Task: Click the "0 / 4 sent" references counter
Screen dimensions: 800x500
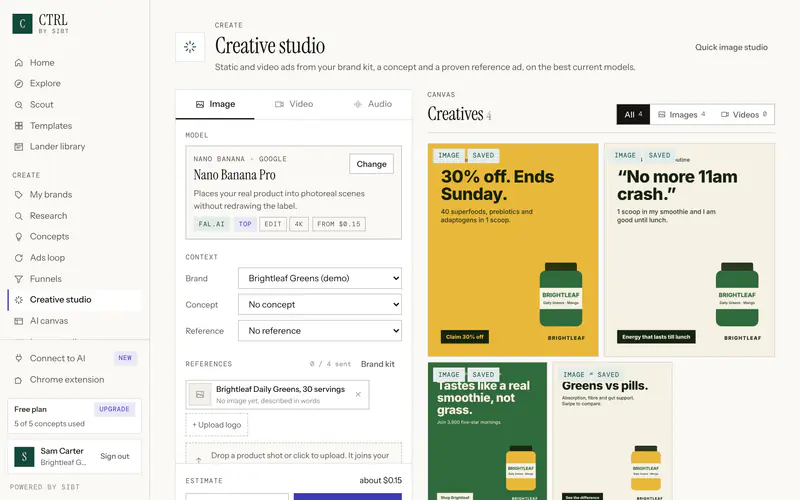Action: click(x=330, y=364)
